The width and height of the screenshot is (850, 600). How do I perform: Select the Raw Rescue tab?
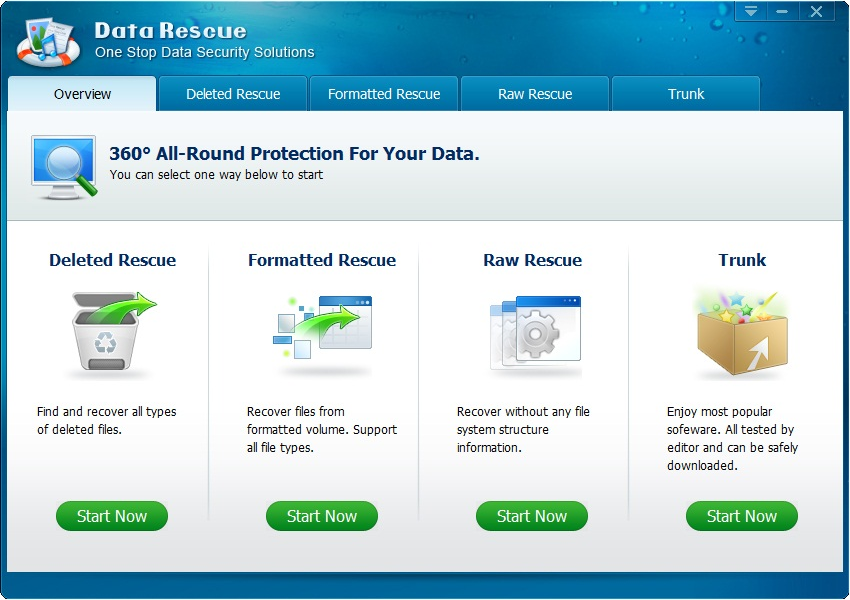pos(535,94)
